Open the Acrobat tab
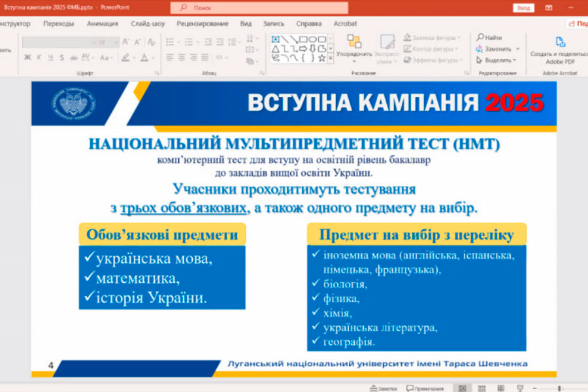Image resolution: width=588 pixels, height=392 pixels. coord(345,24)
